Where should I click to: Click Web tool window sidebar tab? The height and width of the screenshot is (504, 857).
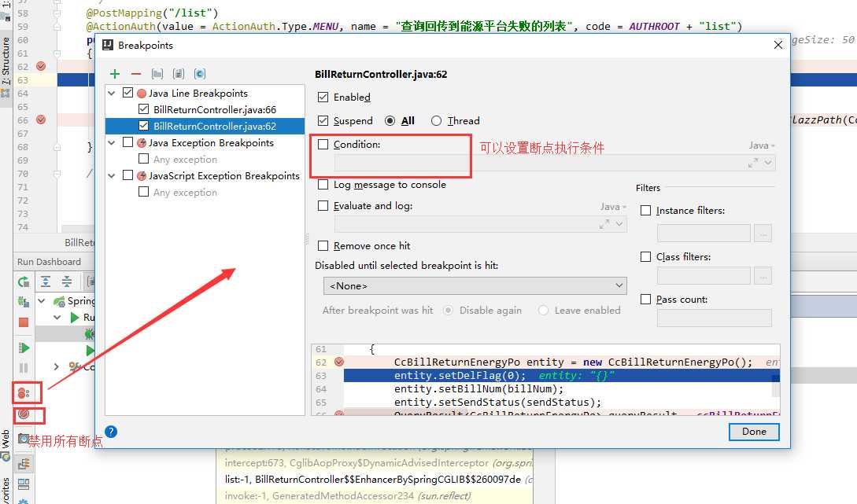point(6,445)
